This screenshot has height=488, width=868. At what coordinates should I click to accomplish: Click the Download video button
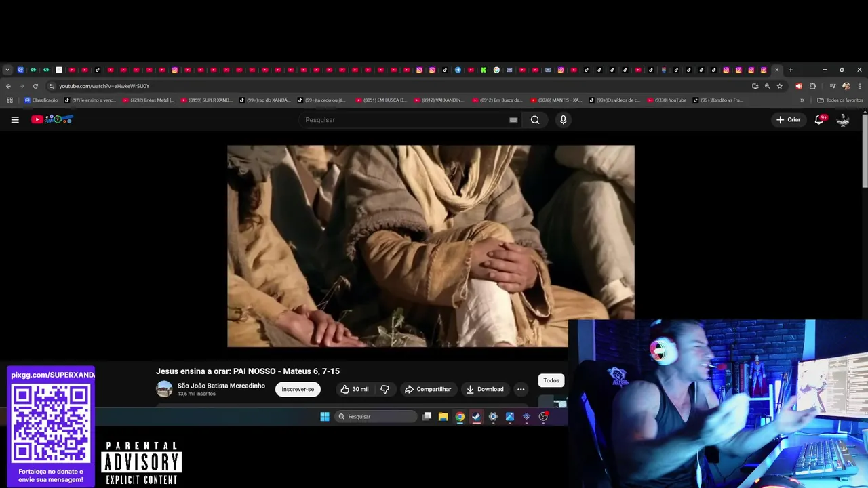click(485, 389)
